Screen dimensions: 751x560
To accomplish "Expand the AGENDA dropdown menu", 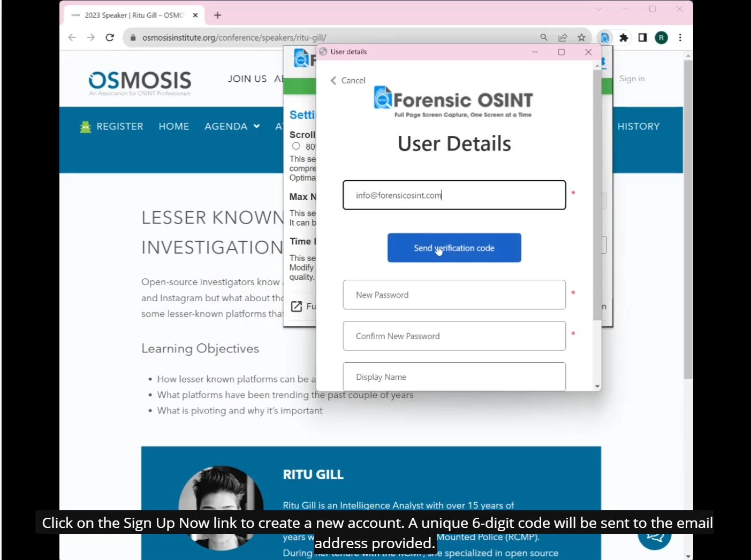I will [232, 126].
